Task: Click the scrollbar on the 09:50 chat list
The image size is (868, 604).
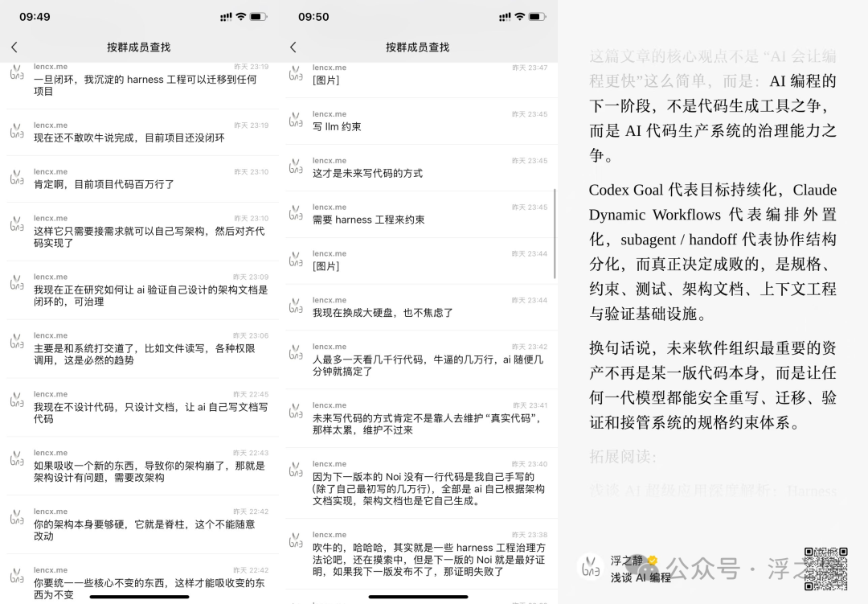Action: pos(555,234)
